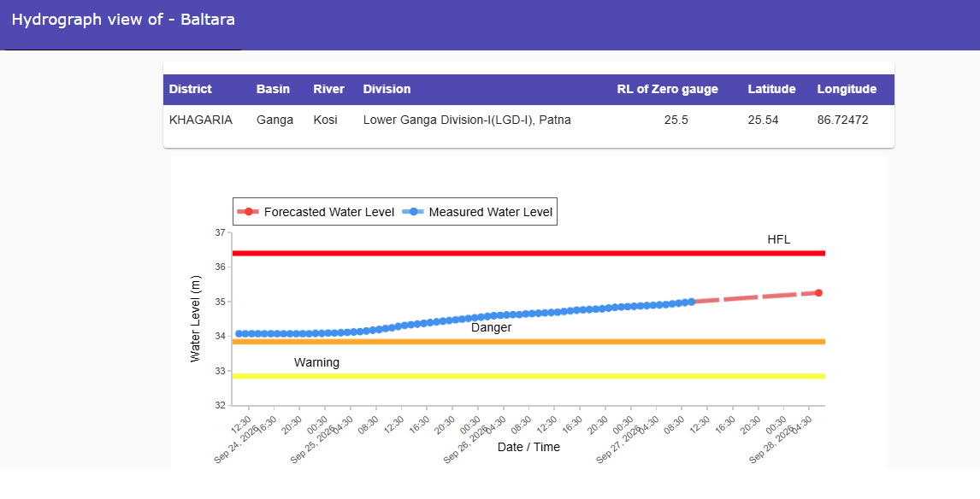980x499 pixels.
Task: Click the HFL label on chart
Action: tap(779, 240)
